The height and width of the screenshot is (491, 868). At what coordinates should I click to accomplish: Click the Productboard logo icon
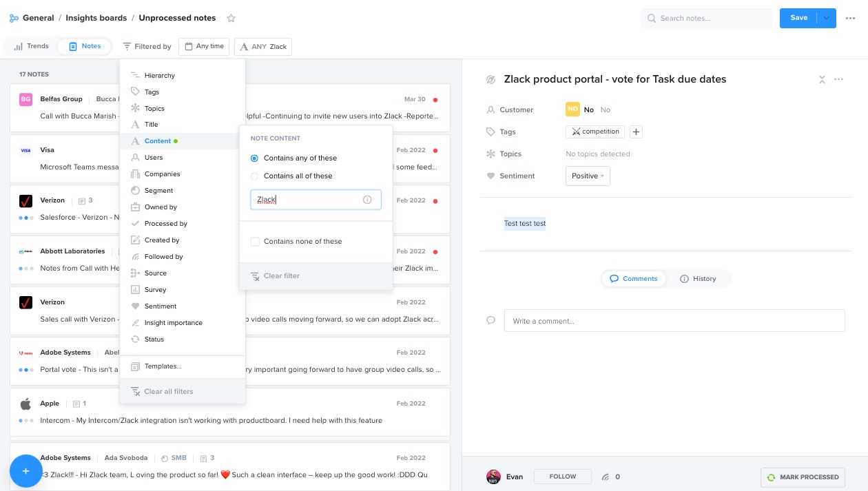[14, 18]
